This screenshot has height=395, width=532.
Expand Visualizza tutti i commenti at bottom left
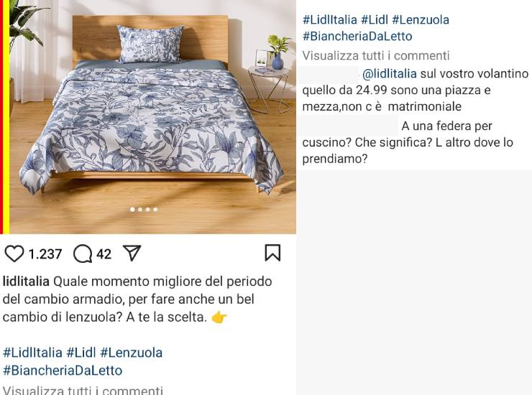click(x=83, y=390)
